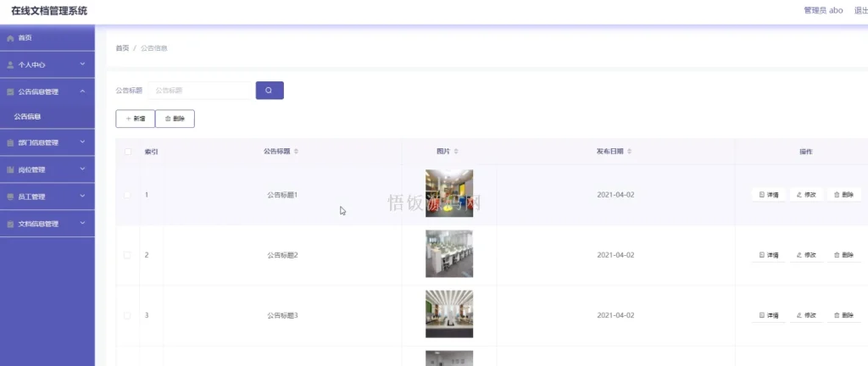The width and height of the screenshot is (868, 366).
Task: Click 修改 for 公告标题2
Action: click(x=807, y=255)
